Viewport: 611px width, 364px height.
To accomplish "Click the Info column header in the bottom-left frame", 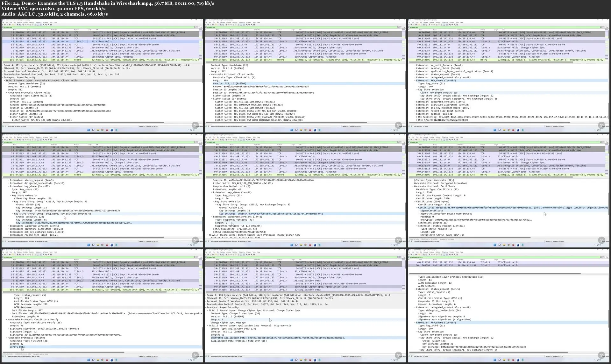I will click(x=97, y=260).
